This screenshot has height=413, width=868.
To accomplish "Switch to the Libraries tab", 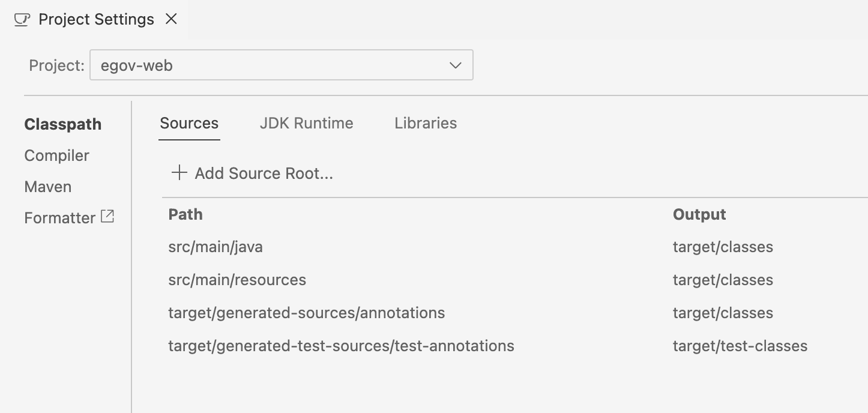I will [x=425, y=123].
